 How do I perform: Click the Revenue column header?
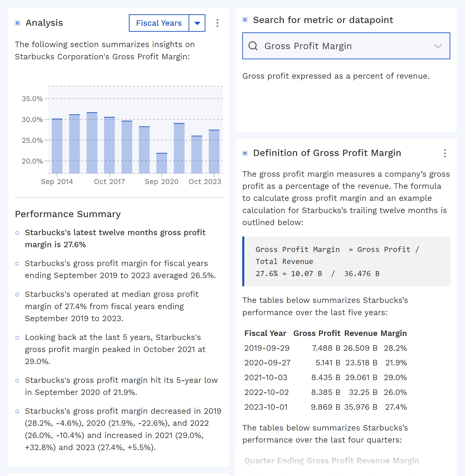(x=361, y=333)
